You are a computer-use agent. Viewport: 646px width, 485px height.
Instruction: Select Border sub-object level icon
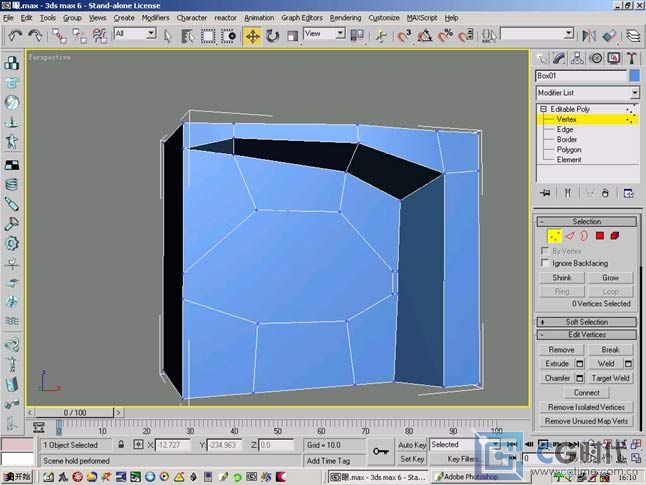tap(584, 236)
